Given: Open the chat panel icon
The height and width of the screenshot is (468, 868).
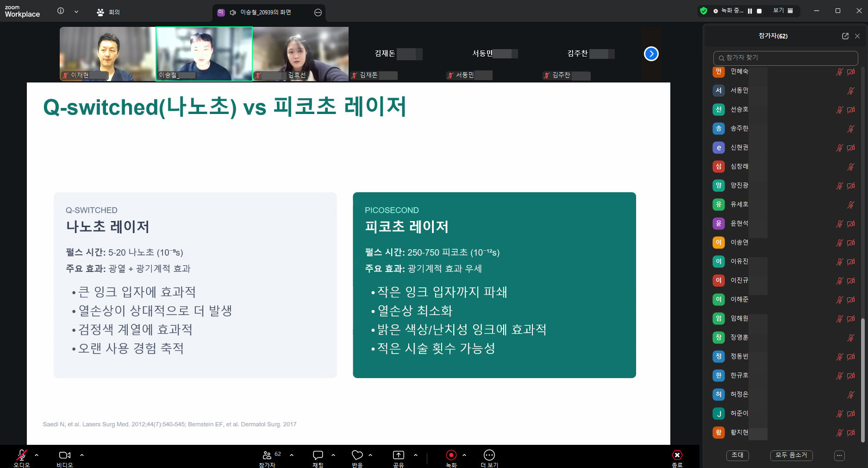Looking at the screenshot, I should pos(318,455).
